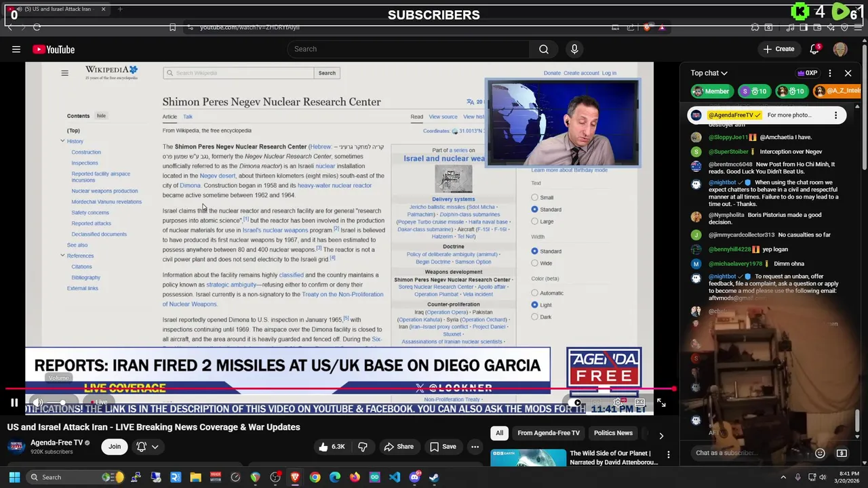Click the Super Chat dollar icon

pos(842,453)
